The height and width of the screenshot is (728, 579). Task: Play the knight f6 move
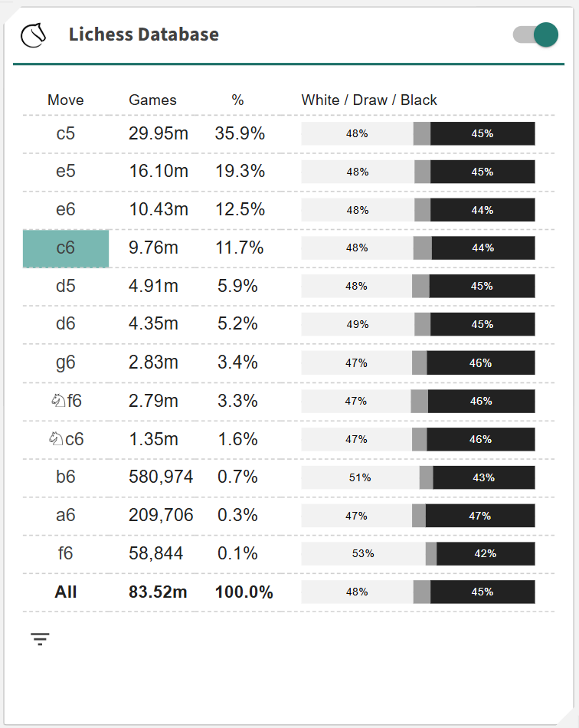tap(66, 401)
